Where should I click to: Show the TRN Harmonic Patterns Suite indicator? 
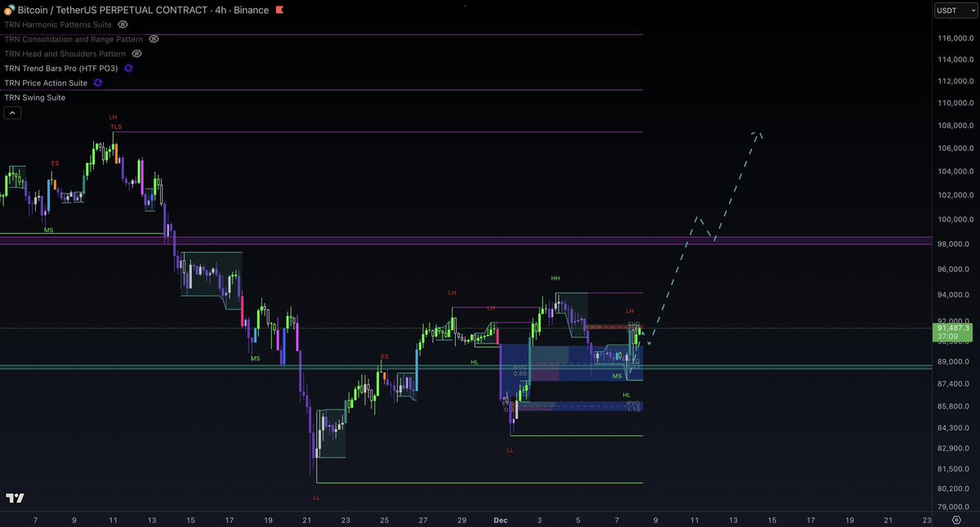(x=122, y=25)
